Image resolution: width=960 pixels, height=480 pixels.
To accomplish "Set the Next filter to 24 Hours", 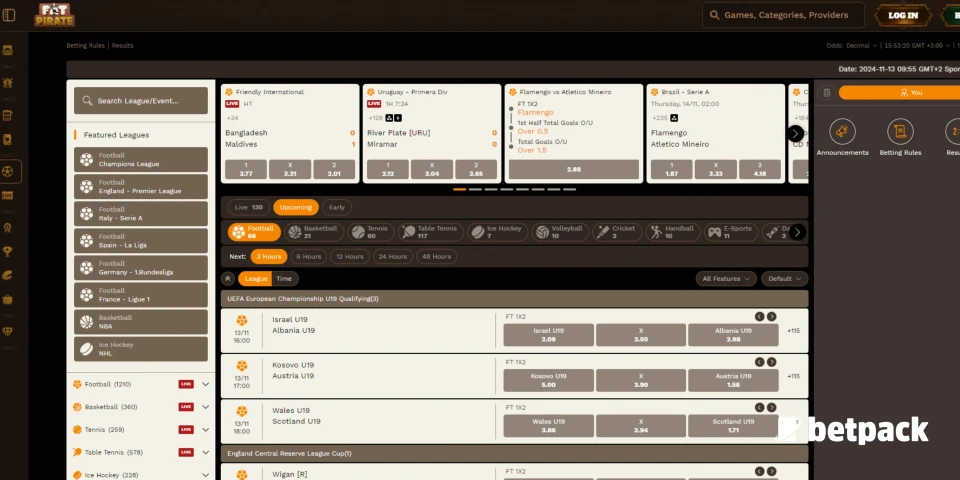I will pyautogui.click(x=392, y=256).
